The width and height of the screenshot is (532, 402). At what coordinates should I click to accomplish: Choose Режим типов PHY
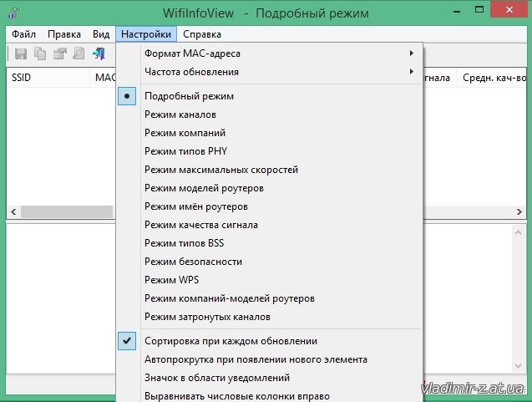click(x=269, y=151)
